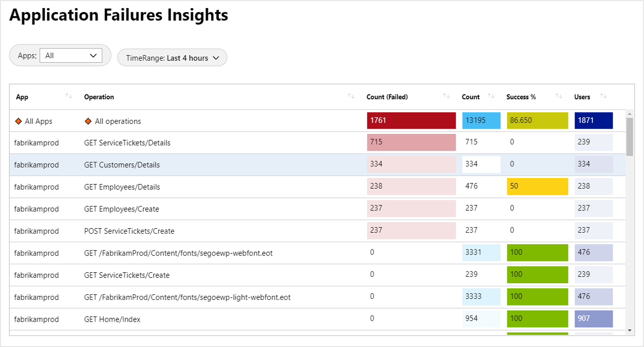Click the Count (Failed) sort arrows
The width and height of the screenshot is (644, 347).
coord(446,96)
